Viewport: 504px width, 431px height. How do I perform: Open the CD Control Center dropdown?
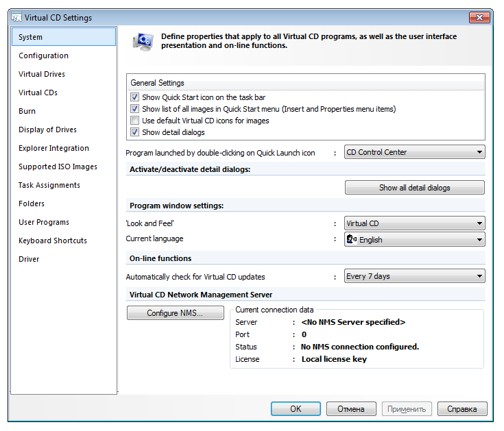414,152
